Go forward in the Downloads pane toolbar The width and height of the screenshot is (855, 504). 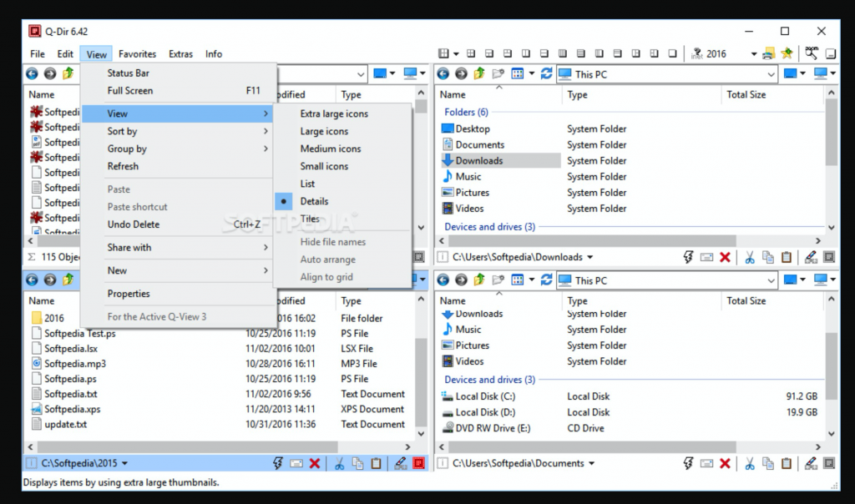[x=461, y=73]
